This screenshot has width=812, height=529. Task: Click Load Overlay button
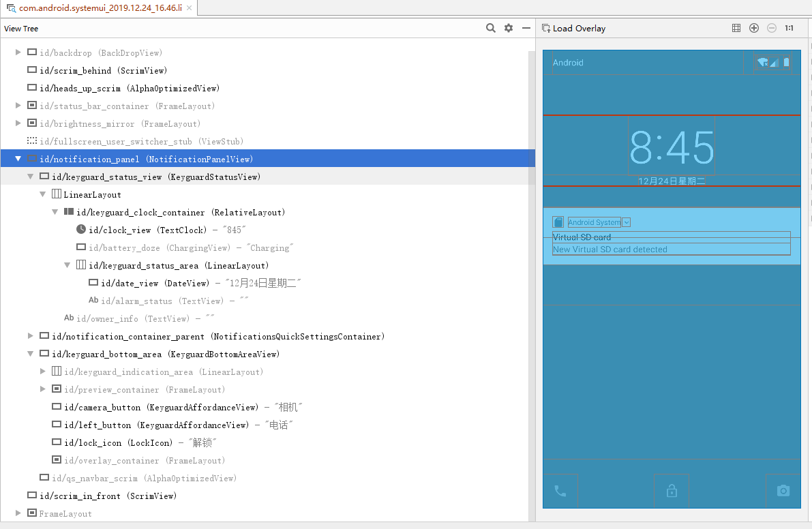pos(574,29)
